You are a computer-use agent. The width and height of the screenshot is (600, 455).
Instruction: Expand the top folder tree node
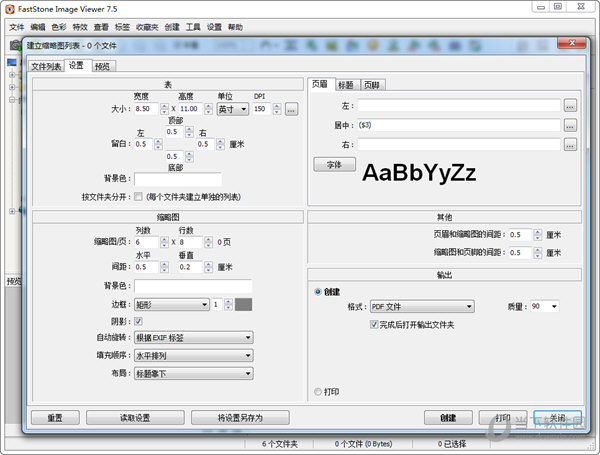pyautogui.click(x=12, y=75)
